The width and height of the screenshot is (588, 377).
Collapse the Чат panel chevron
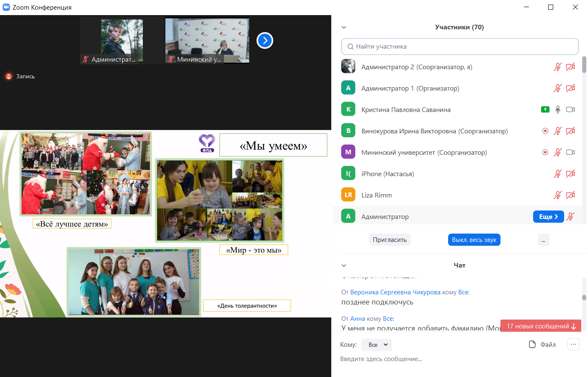[x=344, y=265]
